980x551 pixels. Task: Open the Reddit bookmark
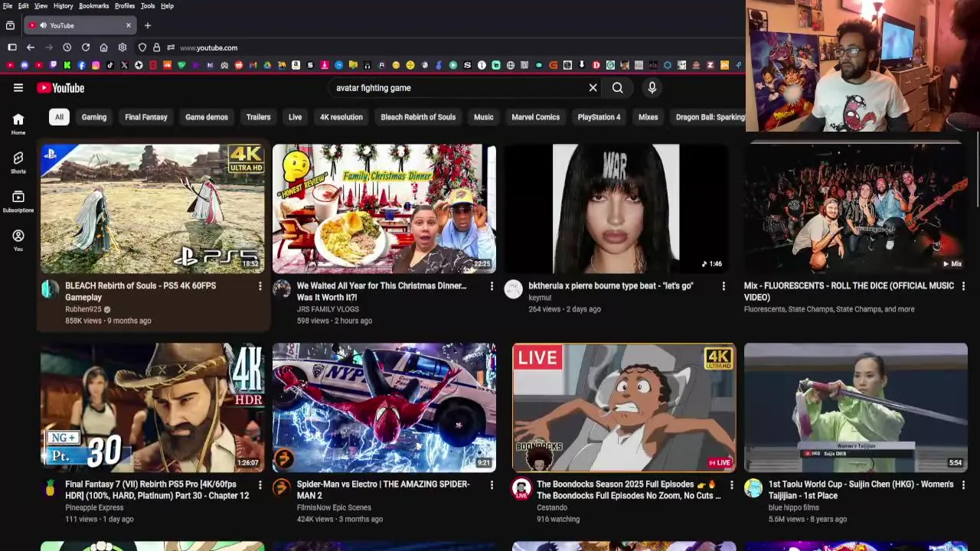(x=239, y=65)
